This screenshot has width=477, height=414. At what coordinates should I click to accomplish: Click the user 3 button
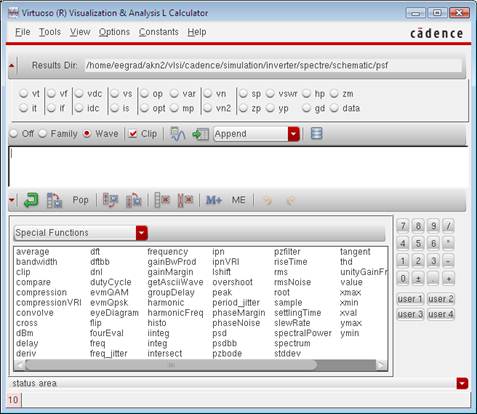click(410, 314)
